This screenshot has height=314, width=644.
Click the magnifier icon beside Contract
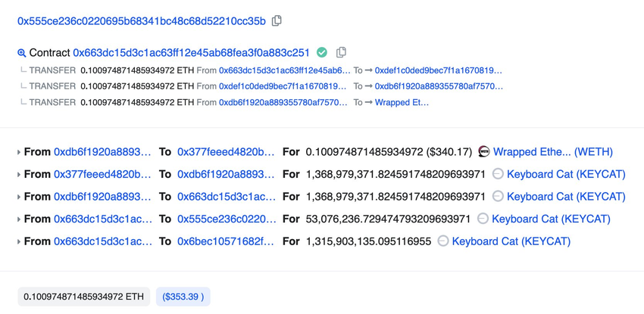[22, 53]
